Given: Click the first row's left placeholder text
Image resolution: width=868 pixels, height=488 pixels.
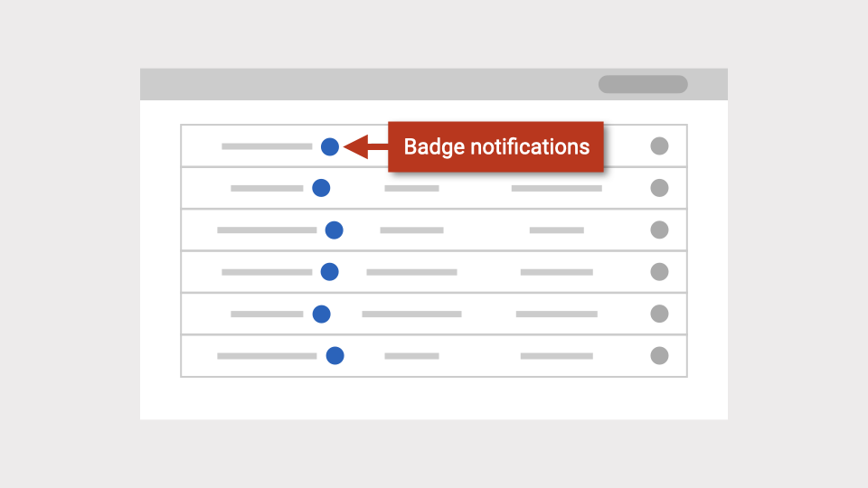Looking at the screenshot, I should (267, 146).
